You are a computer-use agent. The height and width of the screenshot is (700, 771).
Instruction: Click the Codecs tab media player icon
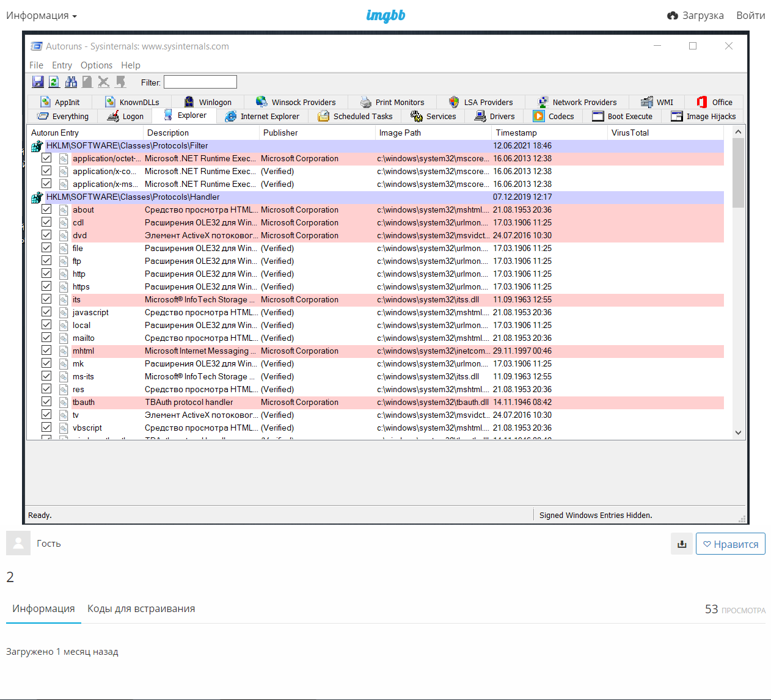click(539, 116)
